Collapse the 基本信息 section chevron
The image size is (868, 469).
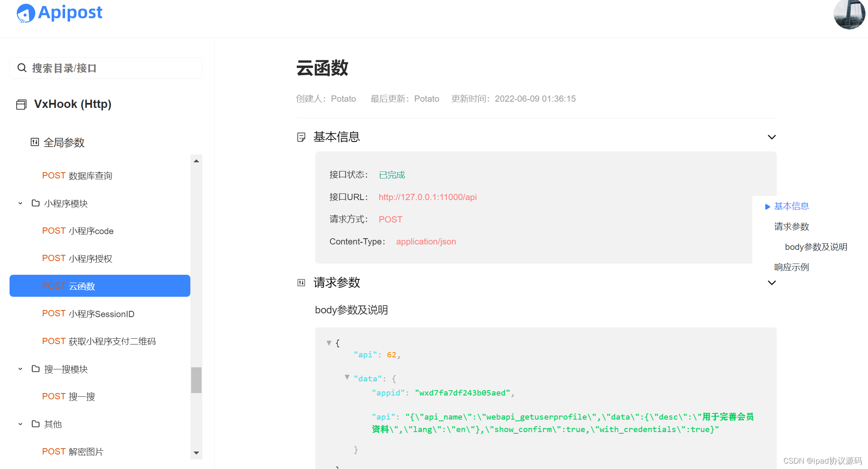click(x=771, y=137)
